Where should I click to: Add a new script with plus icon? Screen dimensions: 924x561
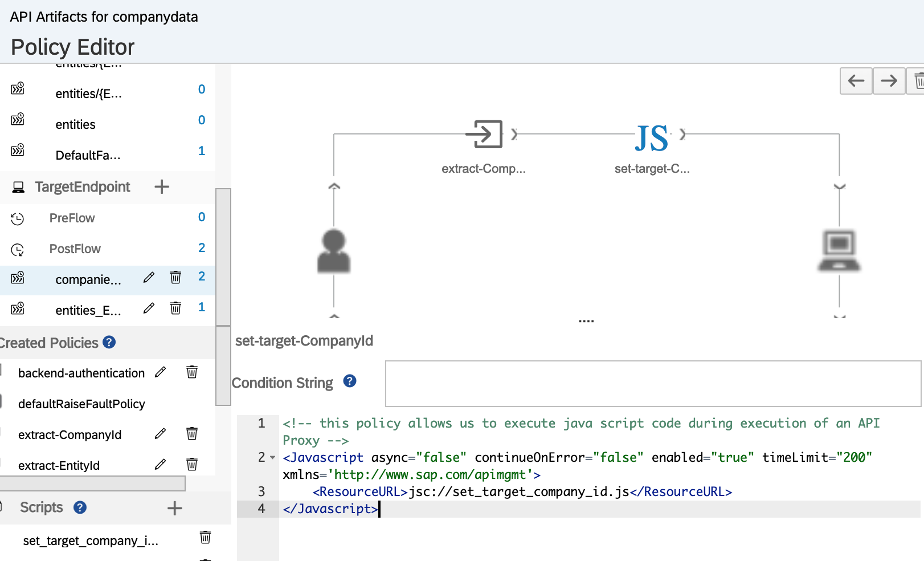pyautogui.click(x=174, y=508)
